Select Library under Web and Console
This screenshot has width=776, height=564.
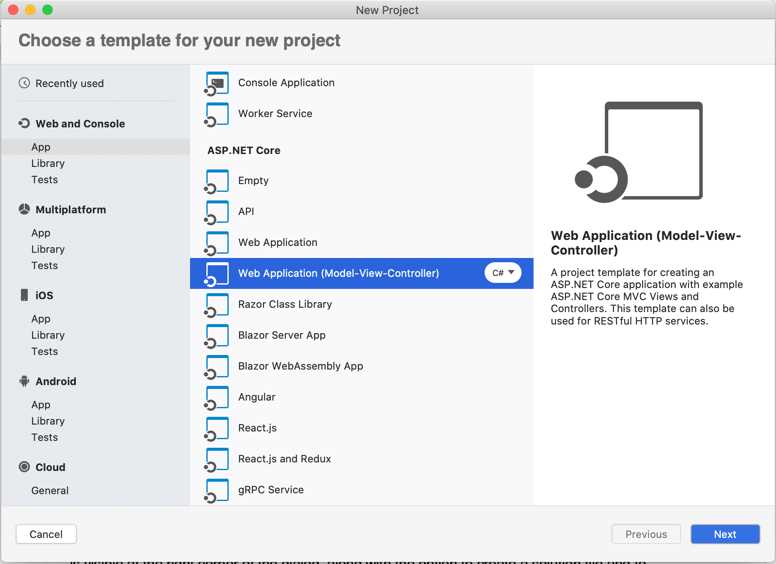(48, 163)
